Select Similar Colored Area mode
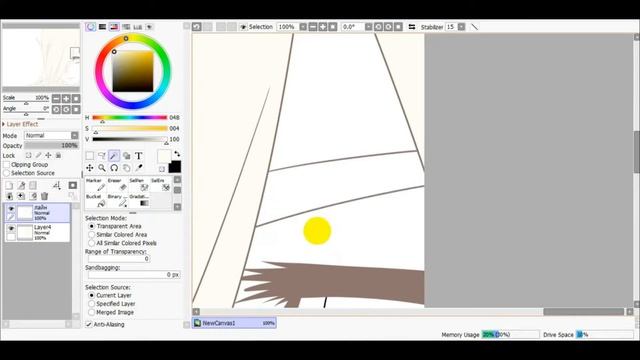The image size is (640, 360). (91, 235)
